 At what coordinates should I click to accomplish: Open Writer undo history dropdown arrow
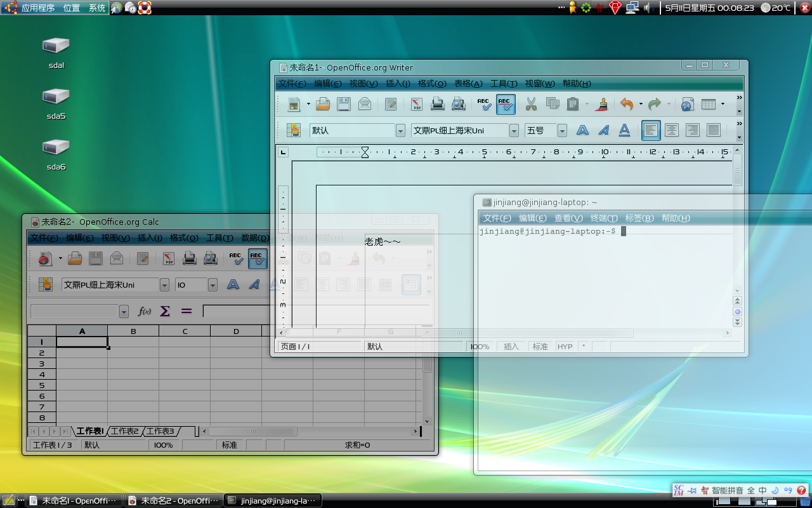641,104
